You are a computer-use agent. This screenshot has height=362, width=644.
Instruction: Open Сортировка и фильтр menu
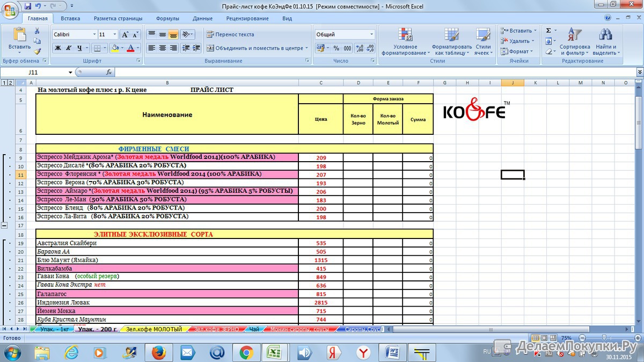click(575, 42)
